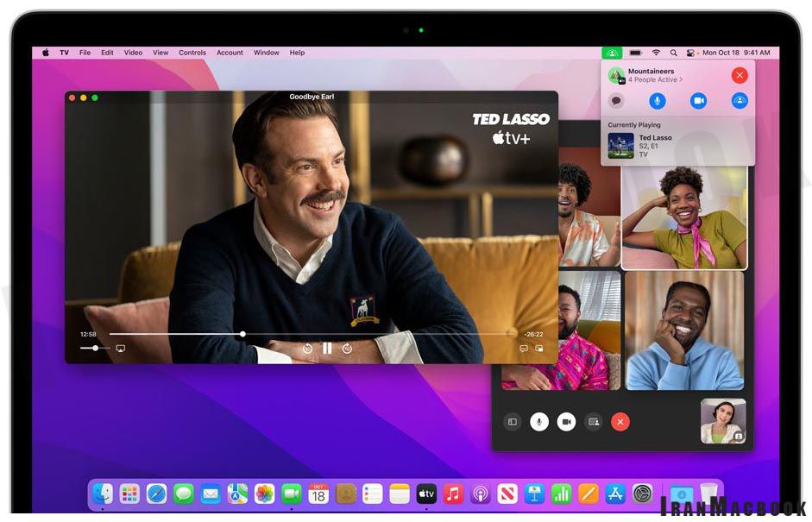Open Messages from the SharePlay panel chat icon

click(615, 101)
